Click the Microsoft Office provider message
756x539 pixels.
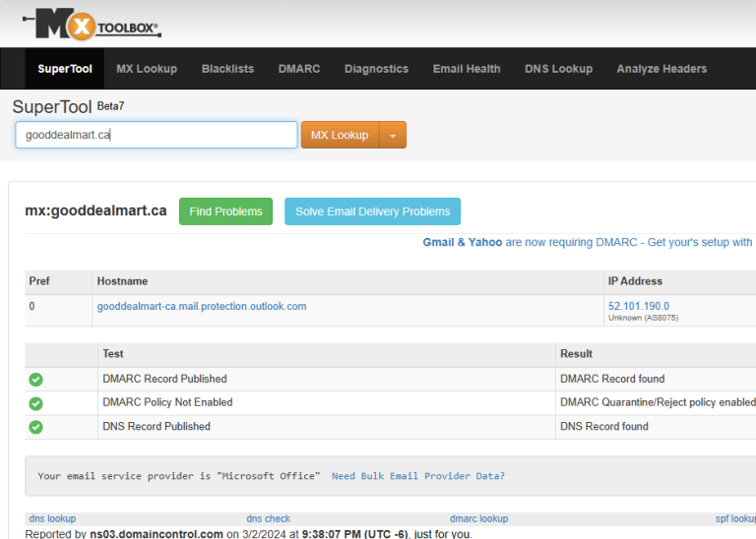click(179, 476)
